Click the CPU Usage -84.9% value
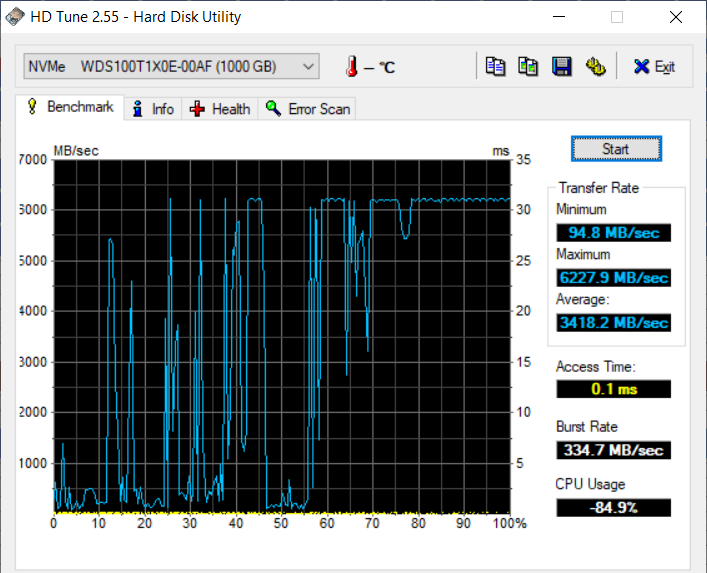The width and height of the screenshot is (707, 573). (614, 508)
